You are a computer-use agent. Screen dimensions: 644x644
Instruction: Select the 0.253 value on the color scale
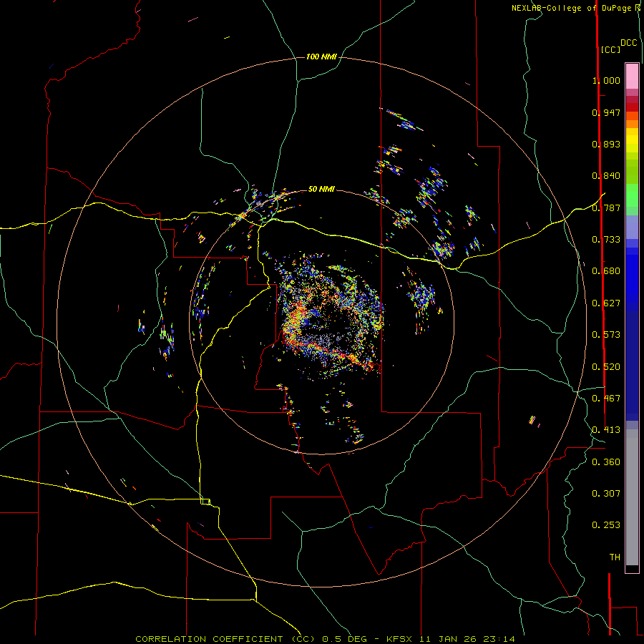606,525
